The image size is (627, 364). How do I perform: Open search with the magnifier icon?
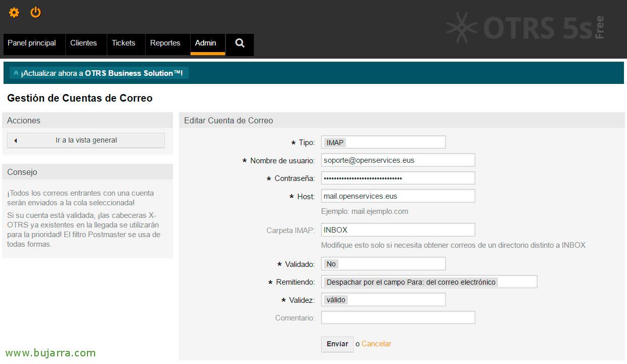240,43
